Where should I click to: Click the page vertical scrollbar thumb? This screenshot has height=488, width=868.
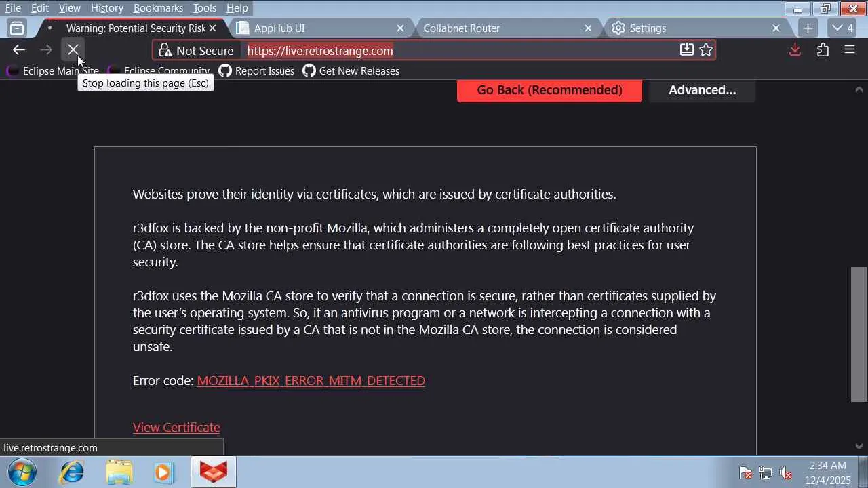pyautogui.click(x=859, y=335)
